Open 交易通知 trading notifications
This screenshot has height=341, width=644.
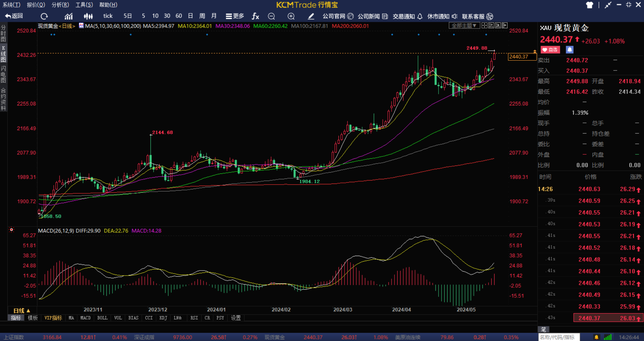408,16
